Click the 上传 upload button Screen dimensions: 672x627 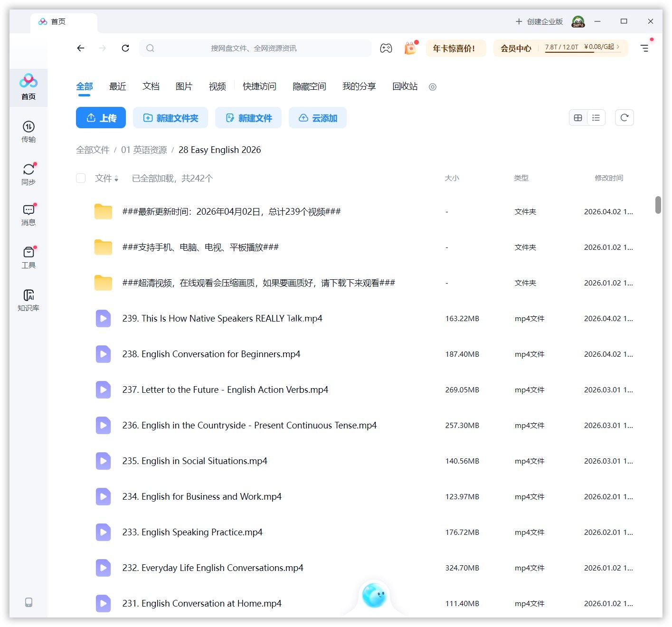[x=101, y=118]
